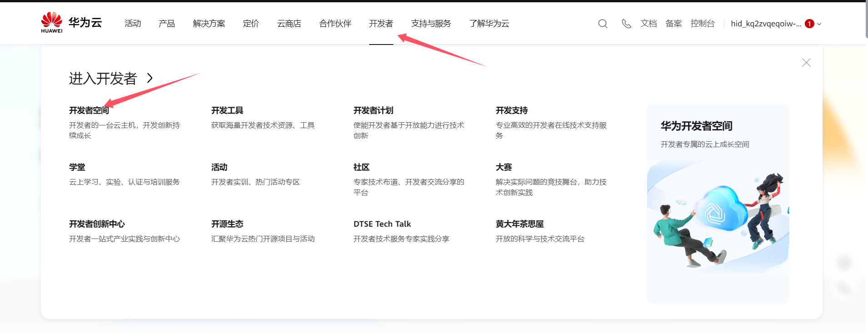
Task: Click description 汇聚华为云热门开源项目与活动
Action: pyautogui.click(x=263, y=239)
